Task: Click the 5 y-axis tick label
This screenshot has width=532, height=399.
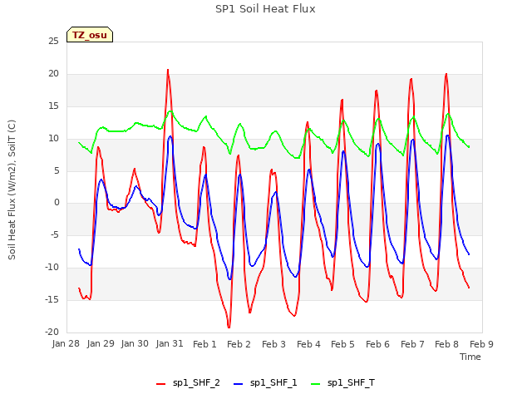Action: (x=57, y=171)
